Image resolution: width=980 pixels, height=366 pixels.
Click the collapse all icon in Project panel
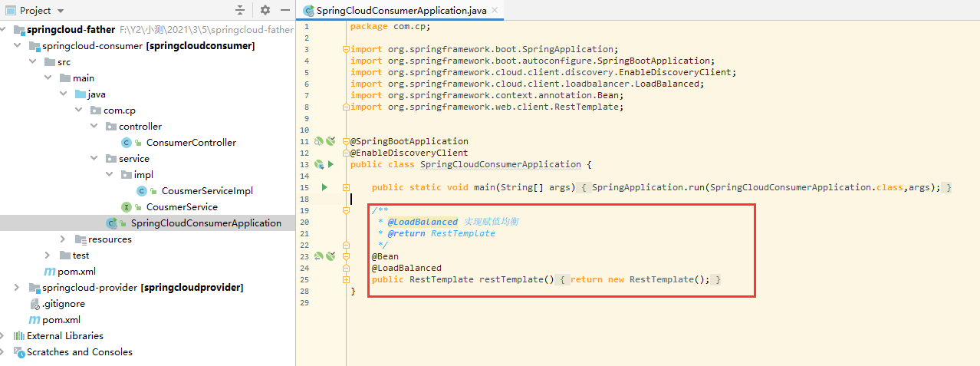pyautogui.click(x=241, y=11)
